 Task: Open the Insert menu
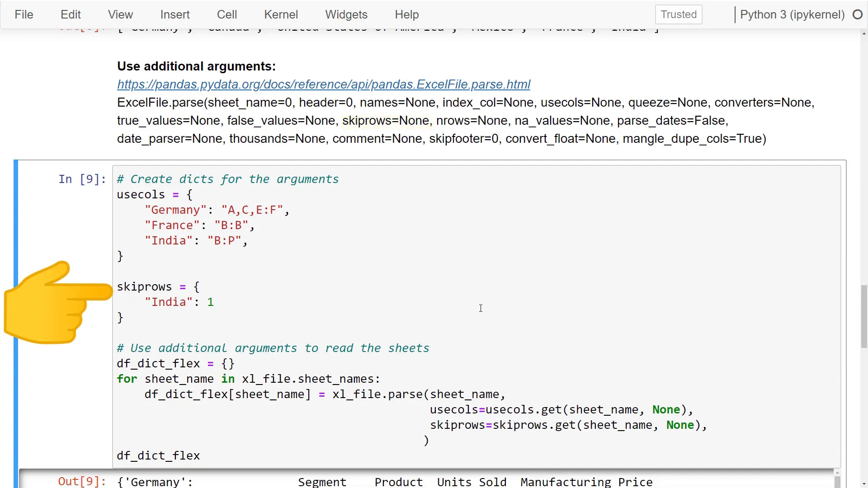pyautogui.click(x=175, y=14)
